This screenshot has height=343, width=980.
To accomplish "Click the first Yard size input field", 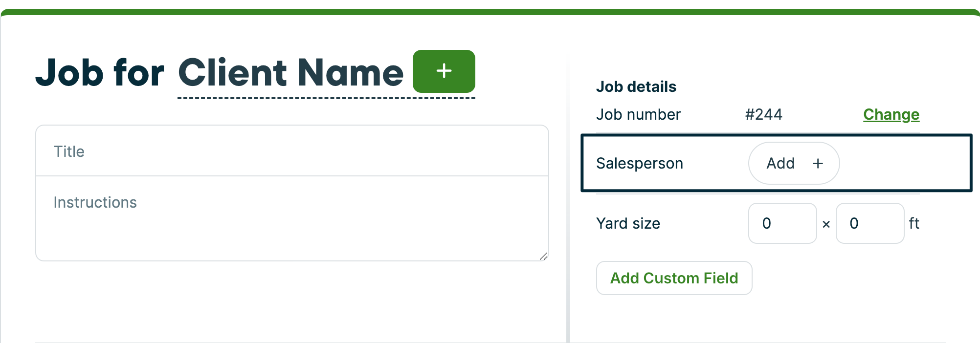I will (x=782, y=224).
